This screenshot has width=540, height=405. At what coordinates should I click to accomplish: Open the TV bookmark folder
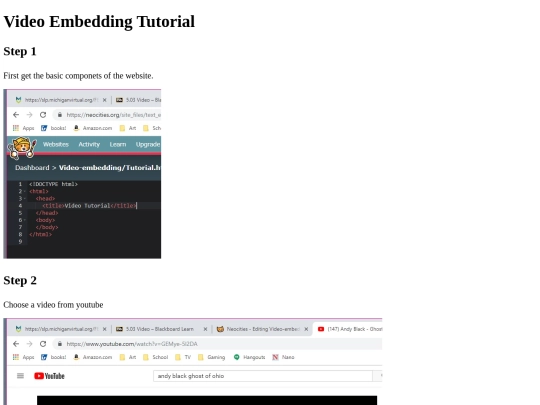(x=183, y=357)
